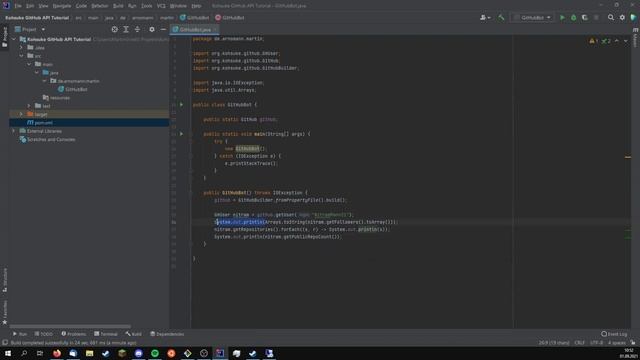Open the Problems tool window button
The height and width of the screenshot is (360, 640).
coord(73,334)
